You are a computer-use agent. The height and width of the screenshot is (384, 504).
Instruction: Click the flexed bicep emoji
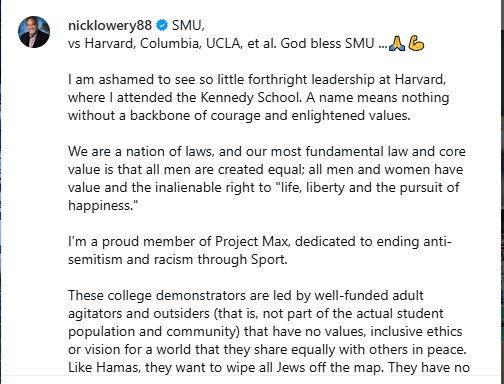pyautogui.click(x=416, y=43)
